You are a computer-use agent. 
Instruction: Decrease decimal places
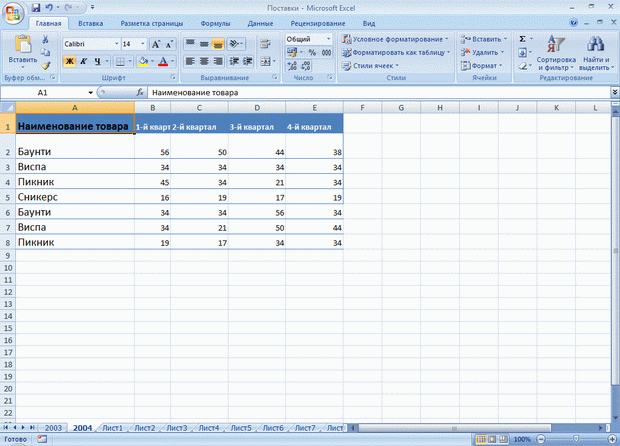306,66
